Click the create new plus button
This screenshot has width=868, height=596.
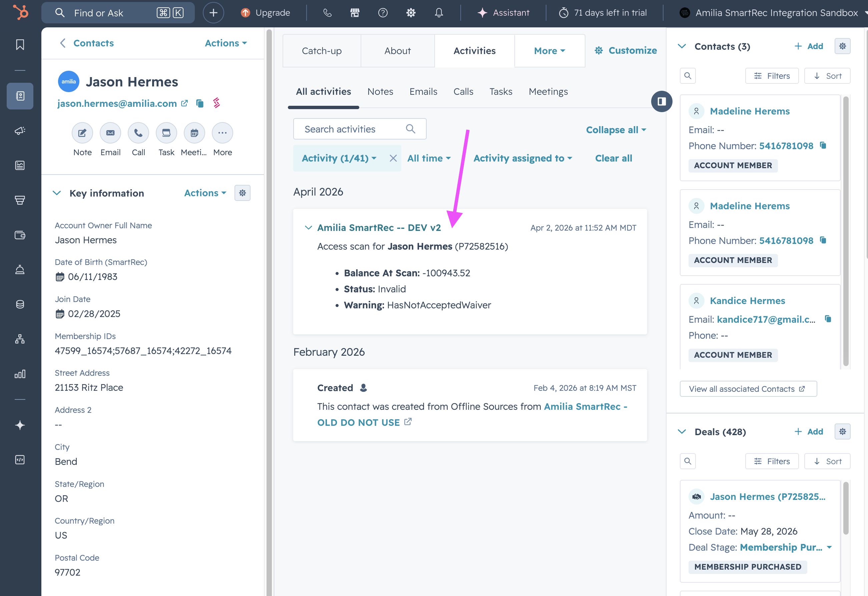(213, 13)
